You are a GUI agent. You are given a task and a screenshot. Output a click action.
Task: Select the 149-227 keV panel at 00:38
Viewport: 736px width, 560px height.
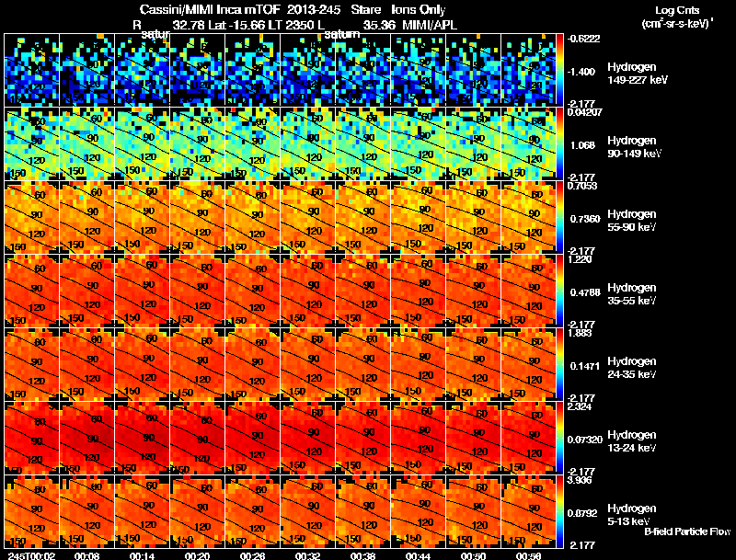(x=363, y=69)
